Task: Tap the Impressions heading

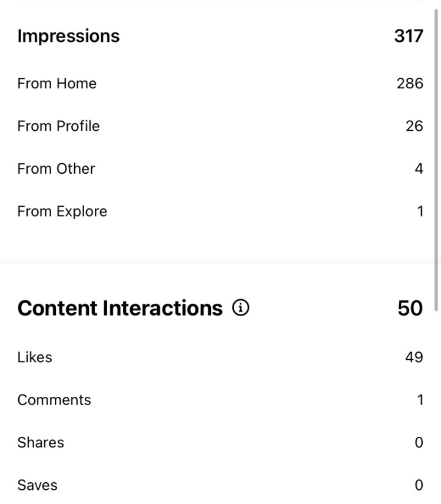Action: (x=68, y=36)
